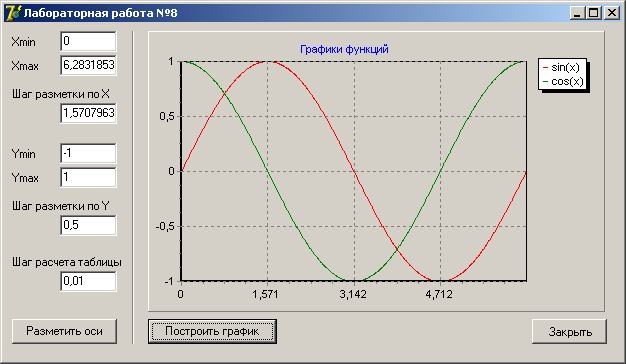626x364 pixels.
Task: Click the 3,142 X axis label
Action: click(353, 295)
